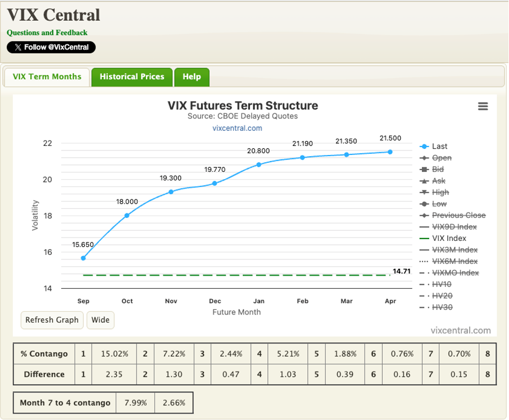Click the X logo in Follow button

click(18, 47)
